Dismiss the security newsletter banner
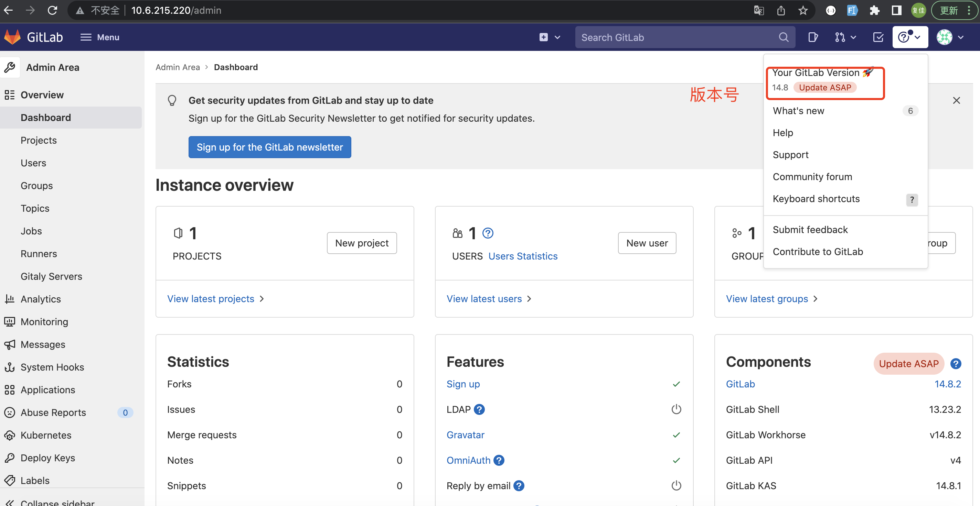Viewport: 980px width, 506px height. [956, 100]
